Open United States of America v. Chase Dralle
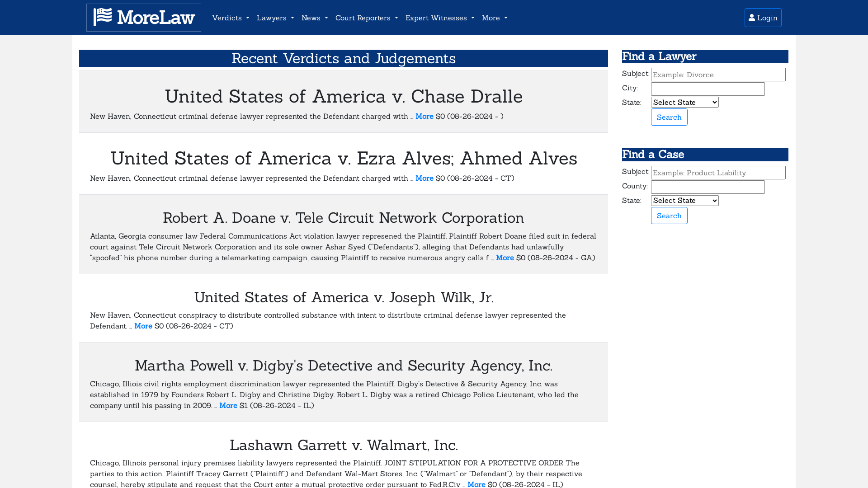The width and height of the screenshot is (868, 488). click(x=344, y=96)
